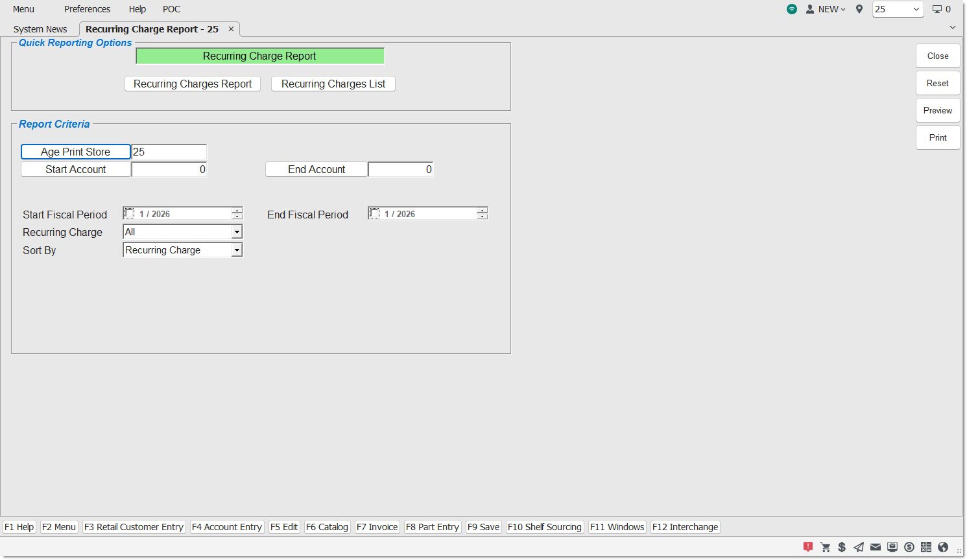Click the paper plane send icon
The height and width of the screenshot is (560, 967).
click(x=859, y=547)
